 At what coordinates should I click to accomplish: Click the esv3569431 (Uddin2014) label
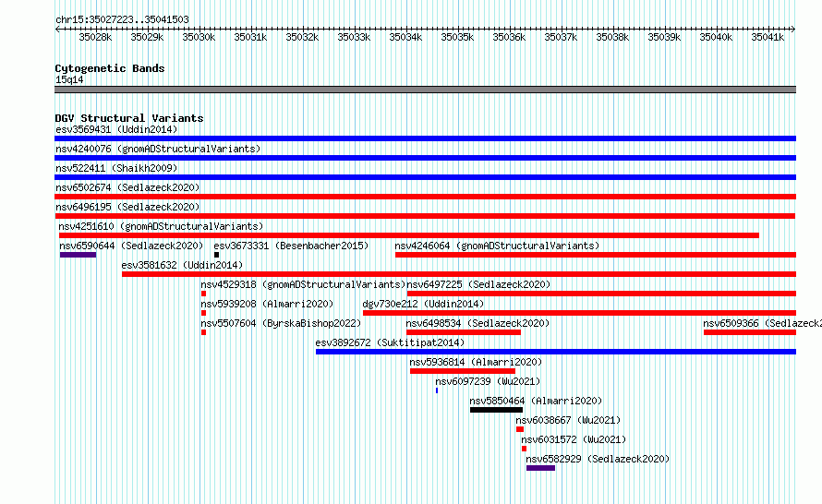[x=116, y=129]
